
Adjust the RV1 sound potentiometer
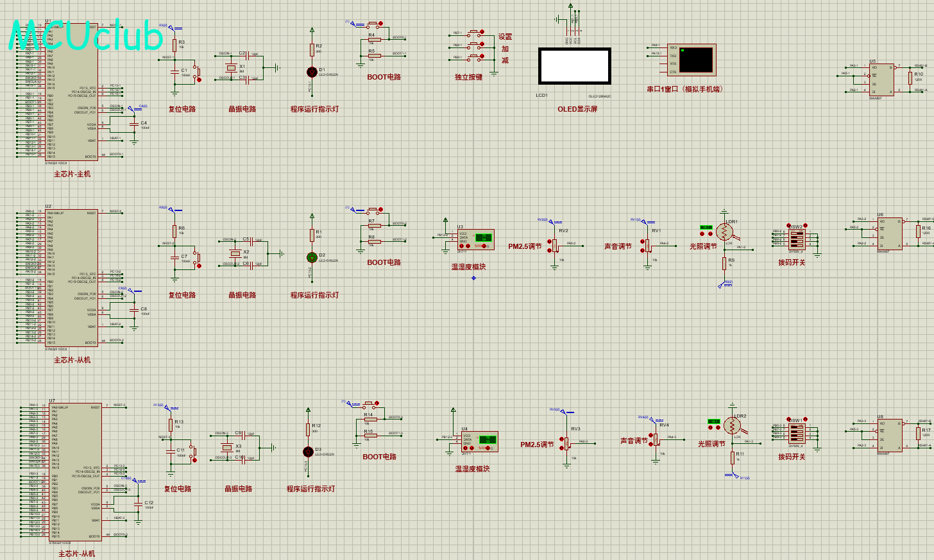coord(648,244)
